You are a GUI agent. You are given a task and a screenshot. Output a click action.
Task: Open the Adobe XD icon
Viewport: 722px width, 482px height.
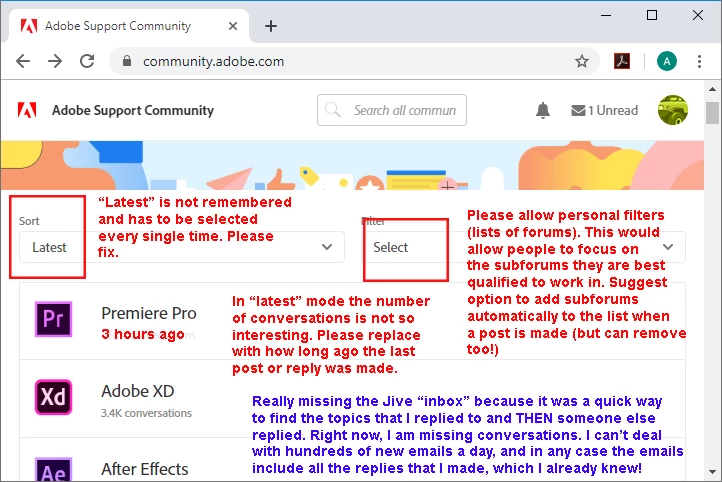[53, 397]
